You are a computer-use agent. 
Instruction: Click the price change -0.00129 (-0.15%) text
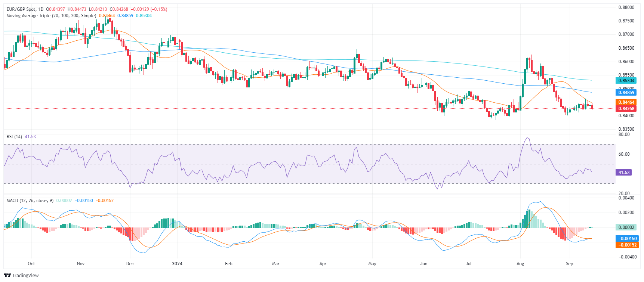(149, 9)
